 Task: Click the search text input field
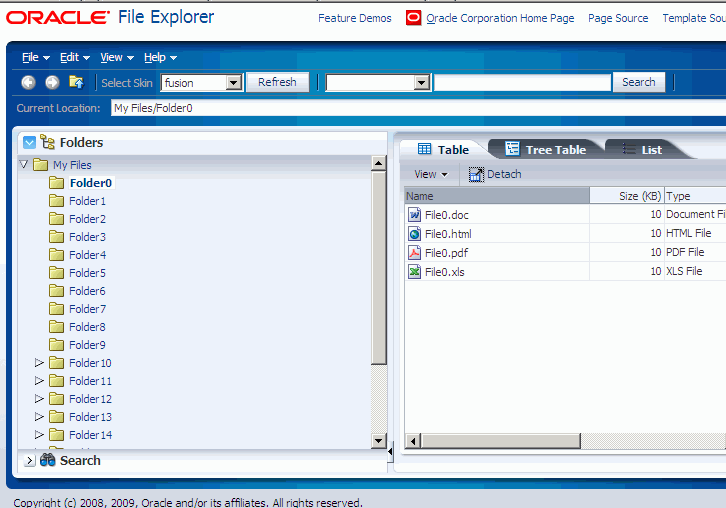click(522, 83)
